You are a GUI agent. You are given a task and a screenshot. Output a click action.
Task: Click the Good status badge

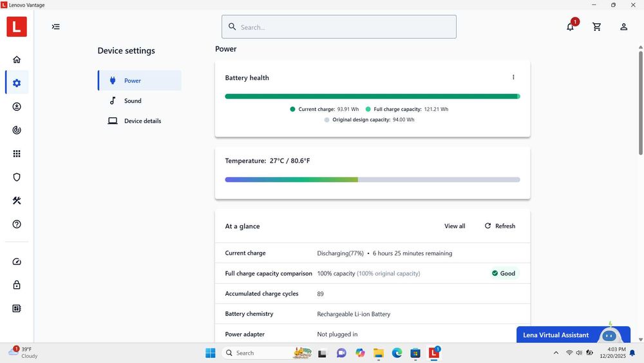[504, 273]
